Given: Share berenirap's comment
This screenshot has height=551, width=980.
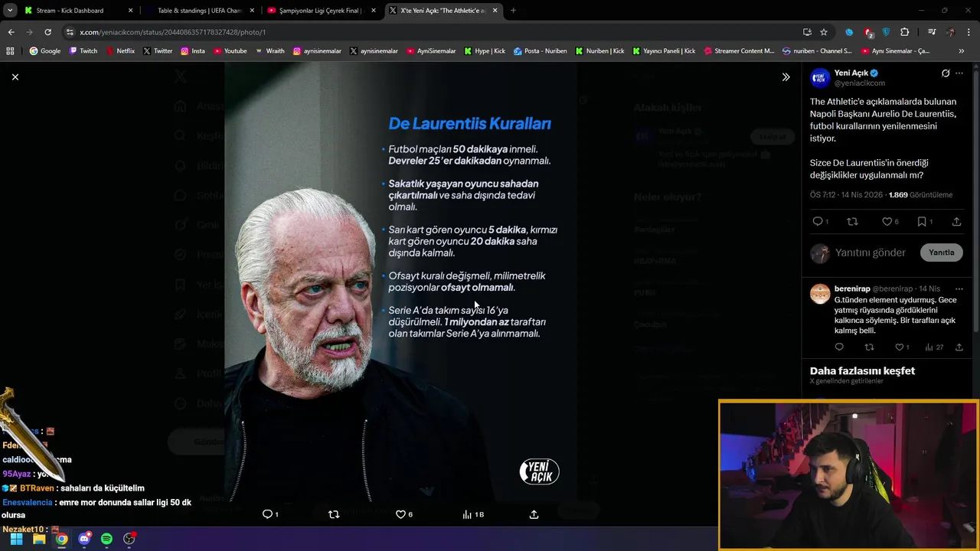Looking at the screenshot, I should (959, 347).
